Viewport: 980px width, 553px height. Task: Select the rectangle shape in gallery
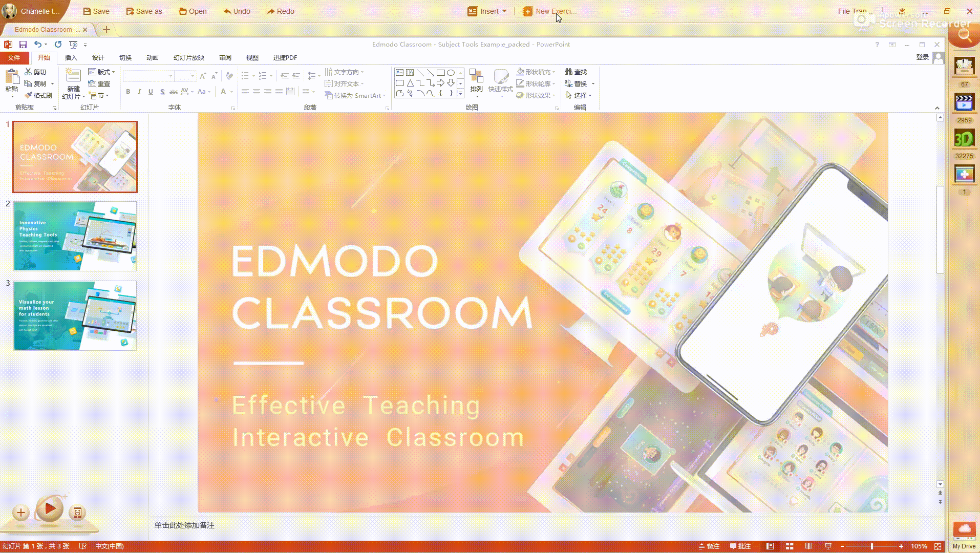click(440, 73)
